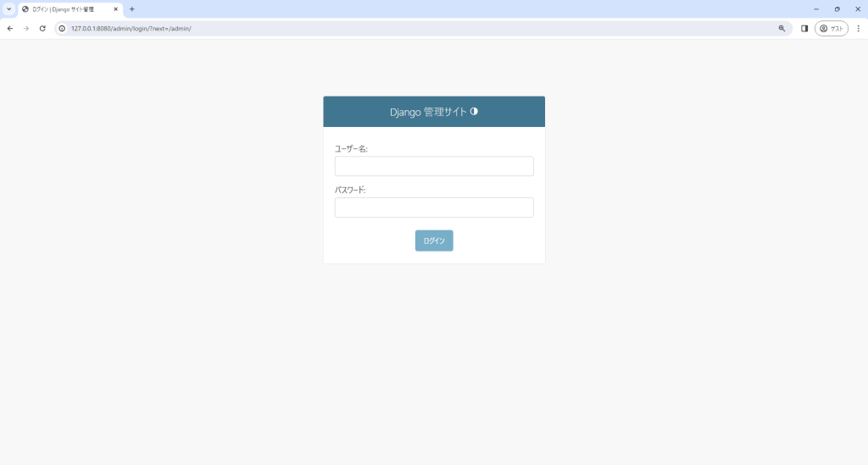This screenshot has width=868, height=465.
Task: Open the ゲスト profile button
Action: pos(832,28)
